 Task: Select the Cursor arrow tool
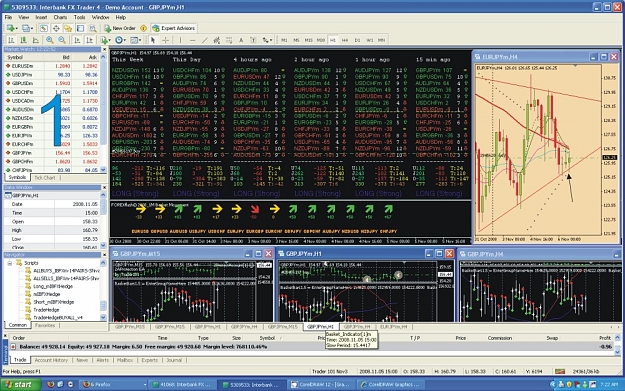coord(153,40)
